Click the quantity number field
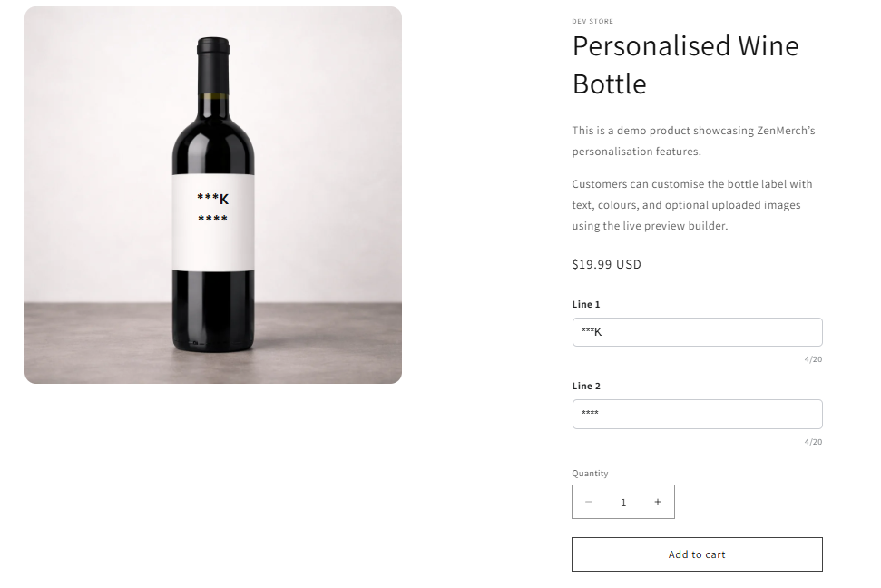The width and height of the screenshot is (881, 588). pos(623,502)
